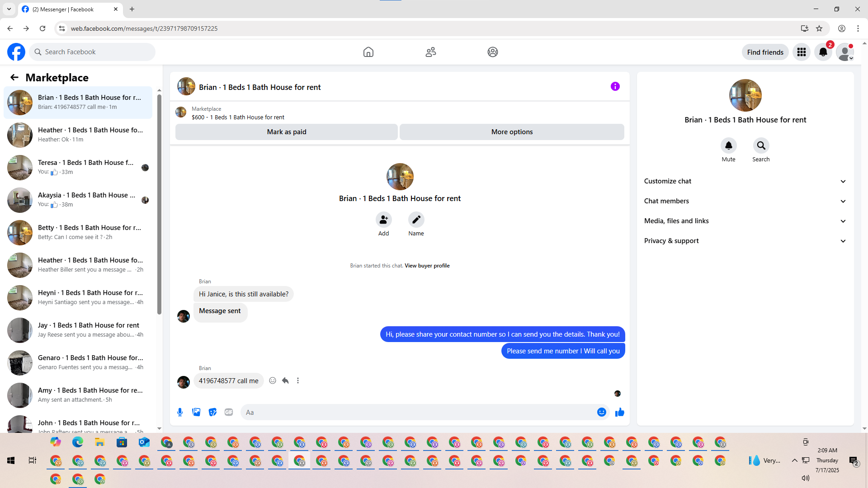Open the browser tab search dropdown
Screen dimensions: 868x488
(x=9, y=9)
